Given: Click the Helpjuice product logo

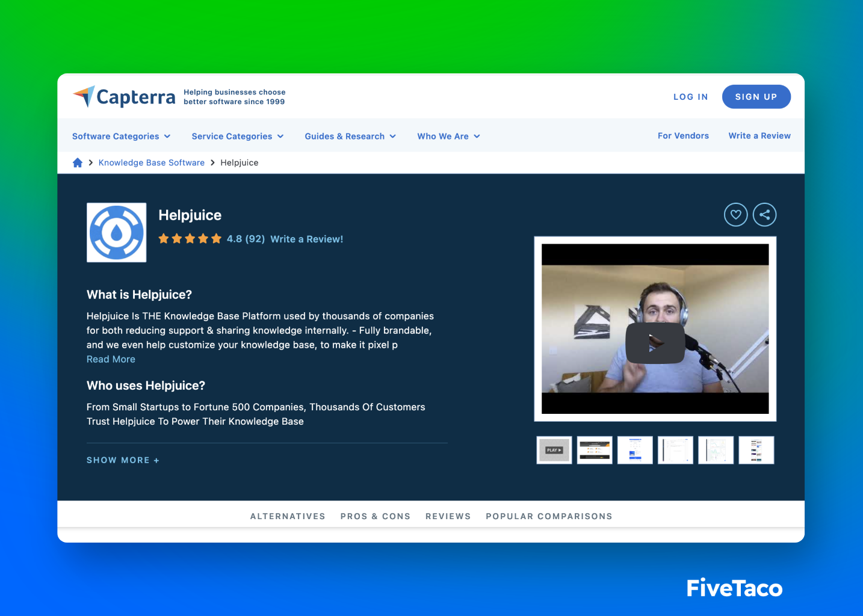Looking at the screenshot, I should [x=117, y=232].
